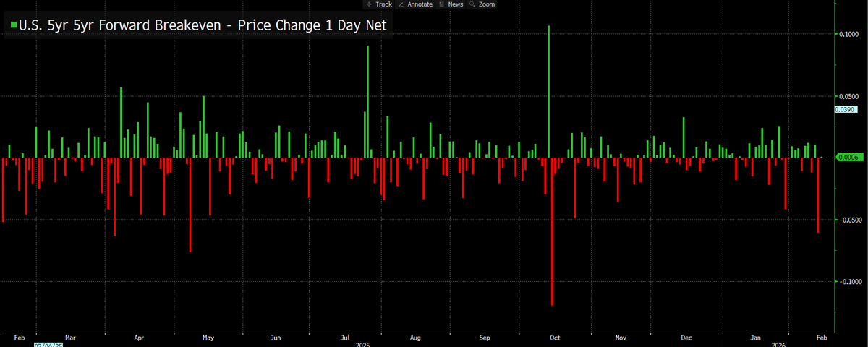Click the Oct label on the time axis

click(555, 338)
